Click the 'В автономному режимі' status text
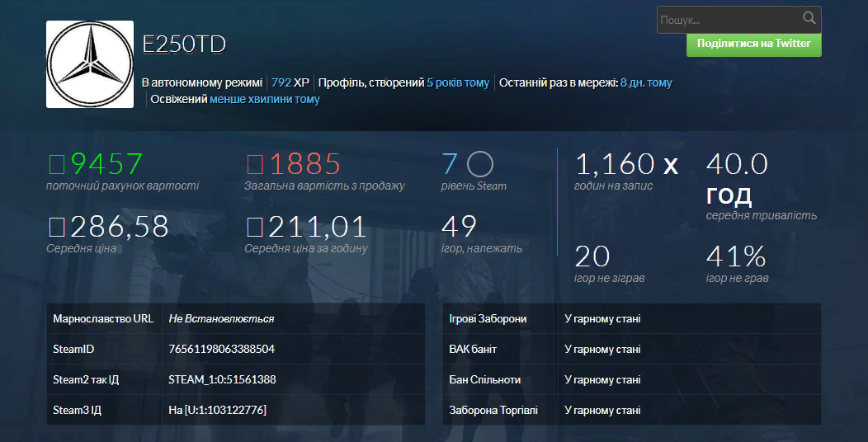Image resolution: width=868 pixels, height=442 pixels. [202, 83]
